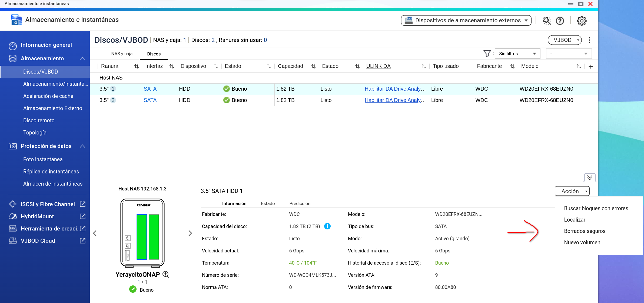Switch to the NAS y caja tab
The height and width of the screenshot is (303, 644).
[122, 54]
